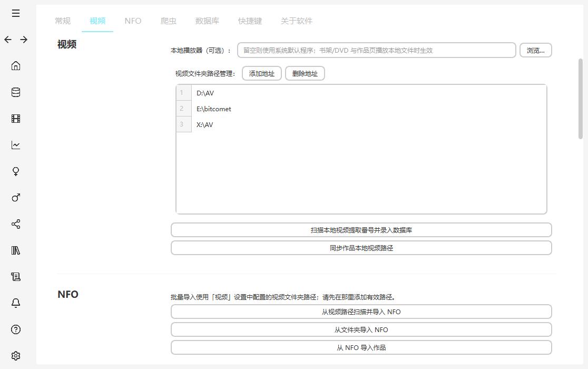Click the back arrow icon
The width and height of the screenshot is (588, 369).
(x=8, y=40)
